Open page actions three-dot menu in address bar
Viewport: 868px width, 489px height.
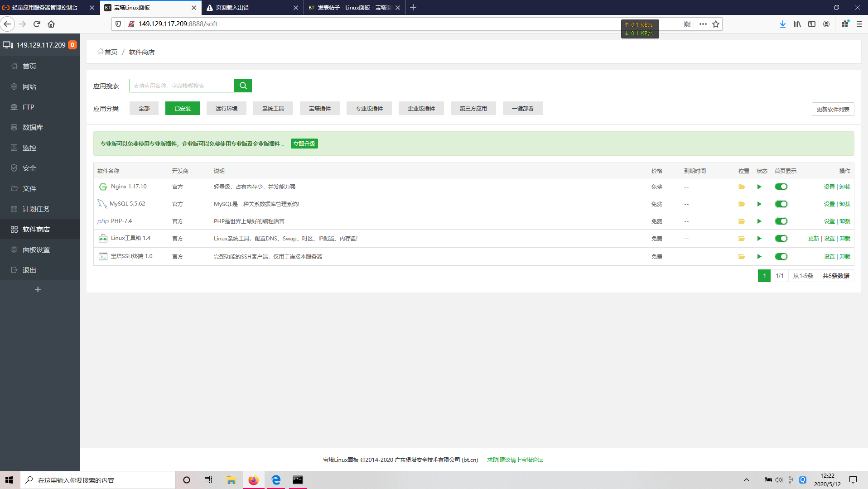click(703, 24)
